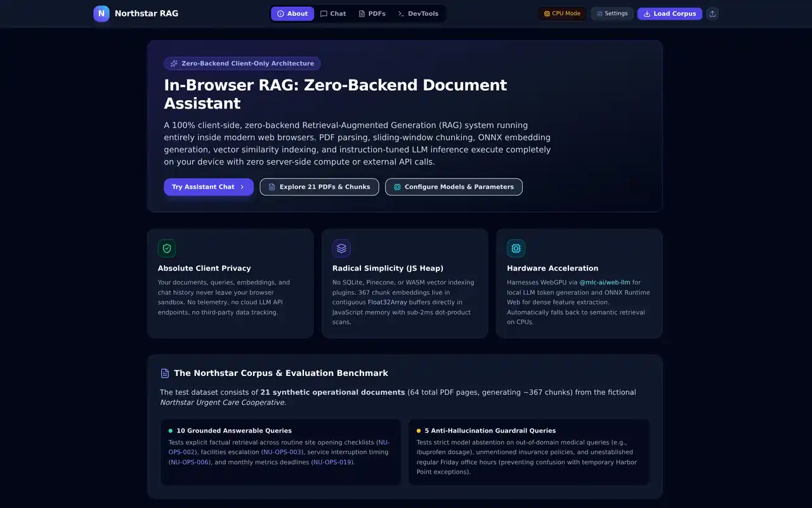The width and height of the screenshot is (812, 508).
Task: Click the Hardware Acceleration heading
Action: point(553,269)
